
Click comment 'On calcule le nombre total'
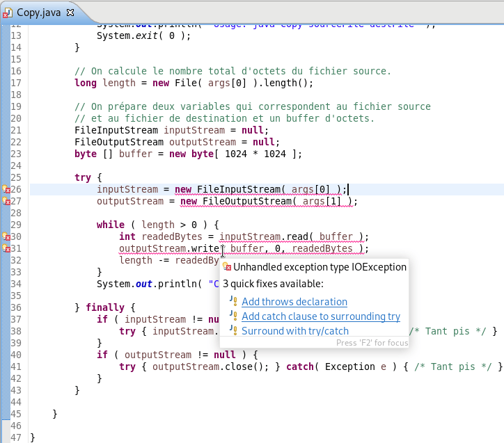pyautogui.click(x=233, y=71)
